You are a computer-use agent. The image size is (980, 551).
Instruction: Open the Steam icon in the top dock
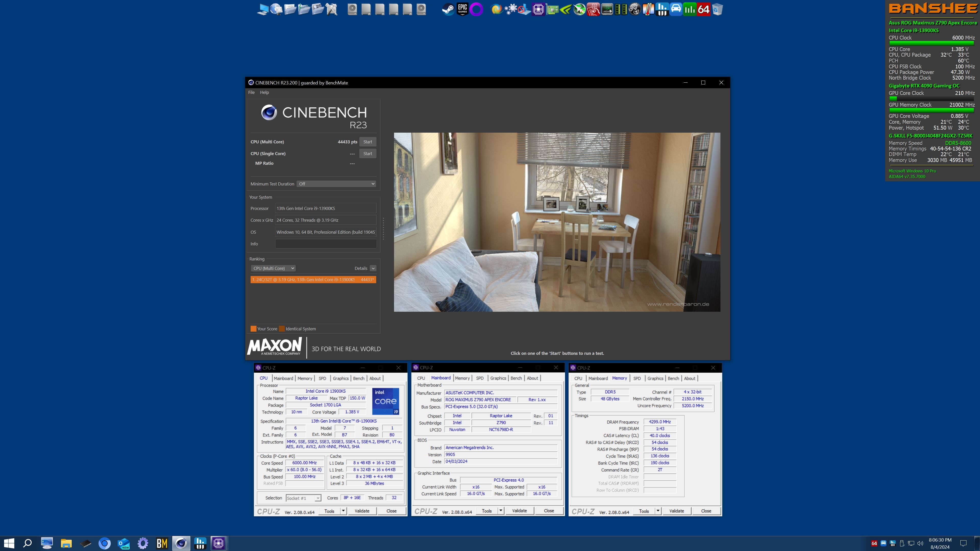(448, 9)
